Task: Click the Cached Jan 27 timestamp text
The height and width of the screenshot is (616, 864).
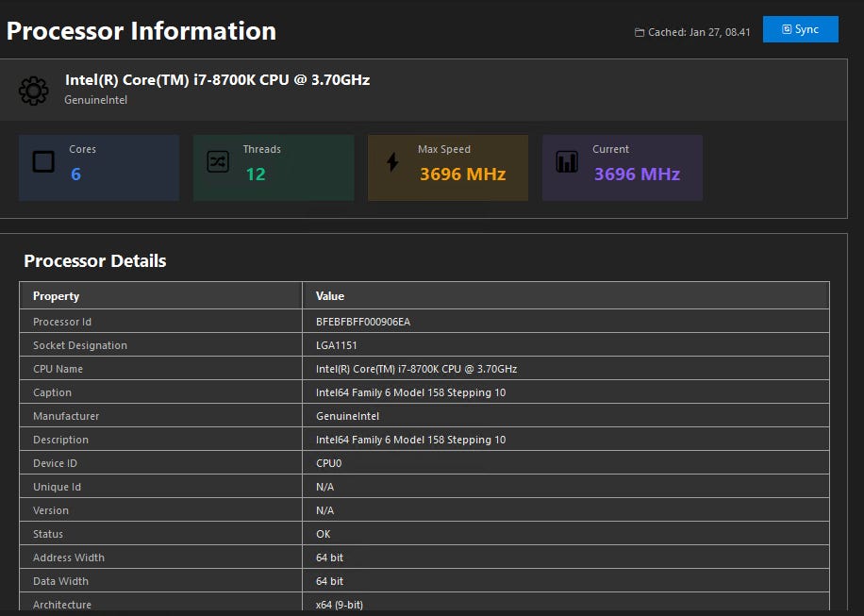Action: pos(699,32)
